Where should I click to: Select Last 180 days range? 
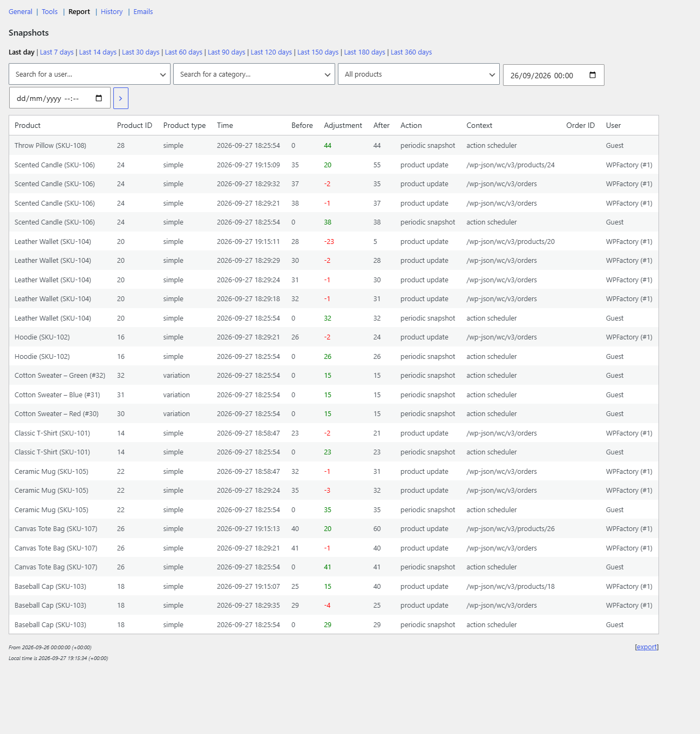tap(365, 52)
